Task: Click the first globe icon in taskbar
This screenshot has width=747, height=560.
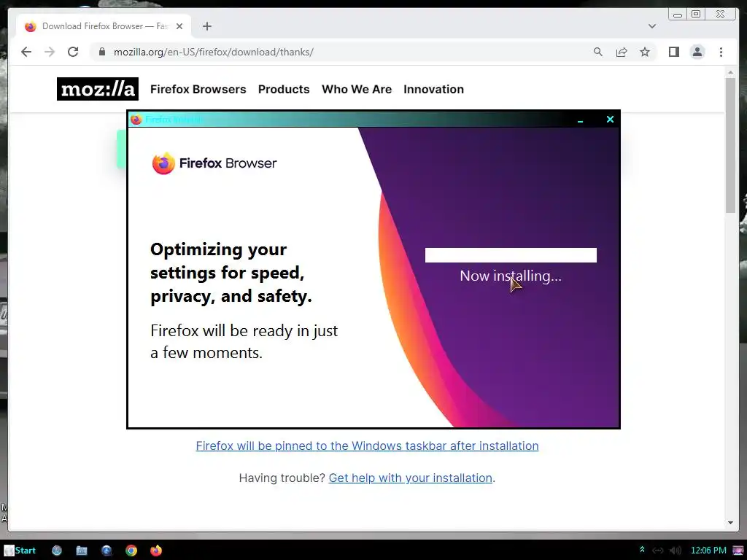Action: [x=57, y=551]
